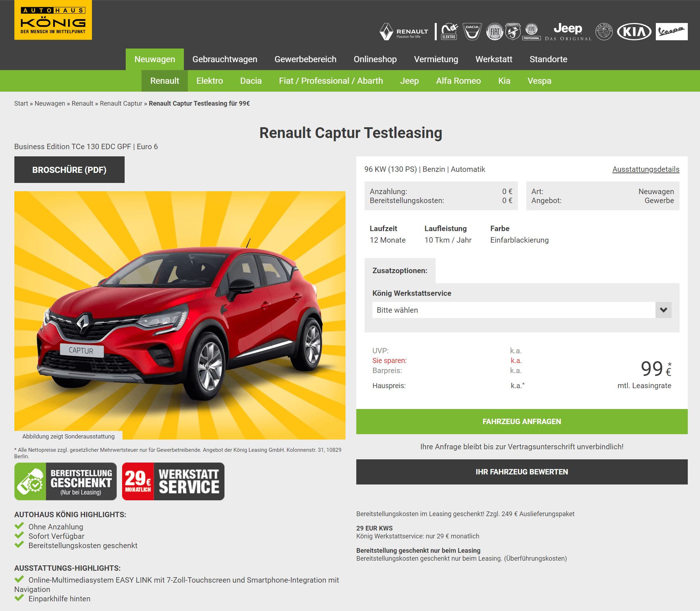Image resolution: width=700 pixels, height=611 pixels.
Task: Click the '29 EUR KWS' heading
Action: tap(374, 528)
